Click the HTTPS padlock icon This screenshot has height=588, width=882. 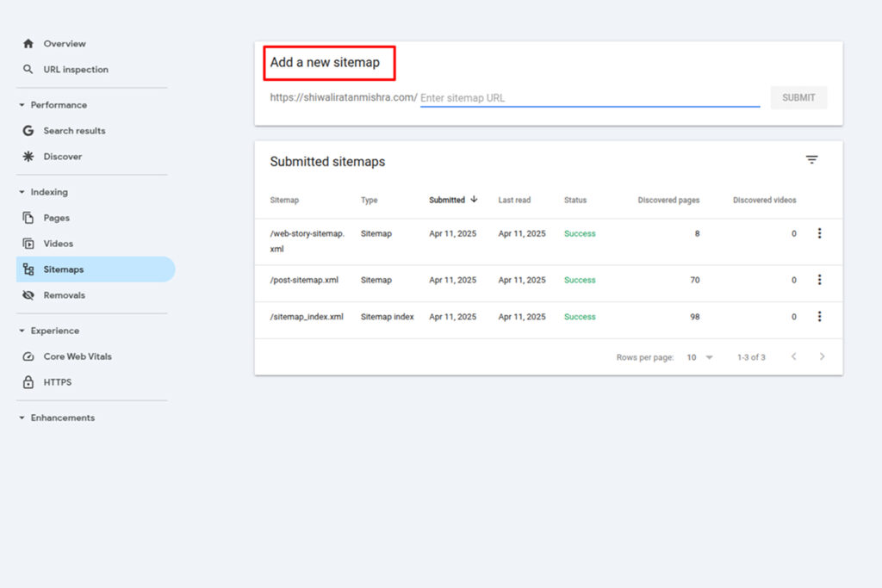(x=28, y=382)
